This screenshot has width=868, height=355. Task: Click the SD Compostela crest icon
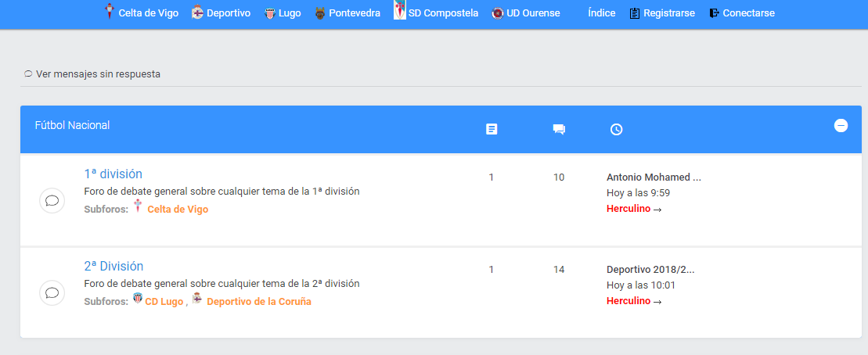pyautogui.click(x=400, y=10)
